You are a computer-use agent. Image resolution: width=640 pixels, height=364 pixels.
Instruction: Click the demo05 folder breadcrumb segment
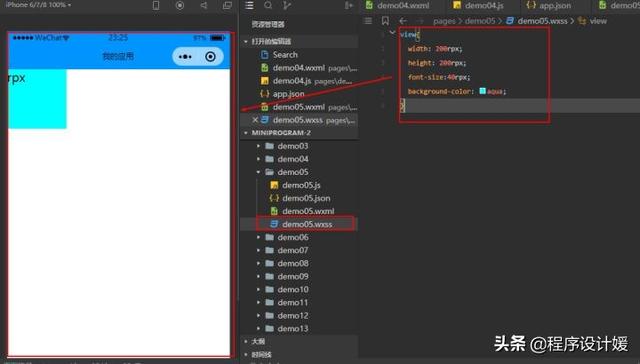pyautogui.click(x=480, y=21)
